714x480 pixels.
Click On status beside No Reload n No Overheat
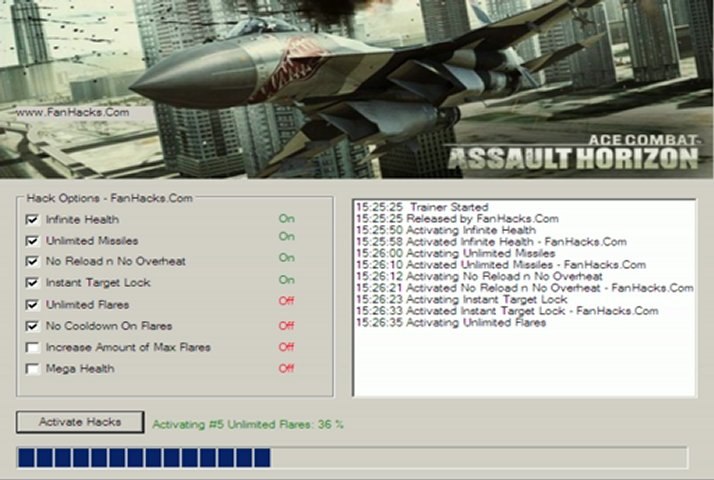(x=287, y=258)
